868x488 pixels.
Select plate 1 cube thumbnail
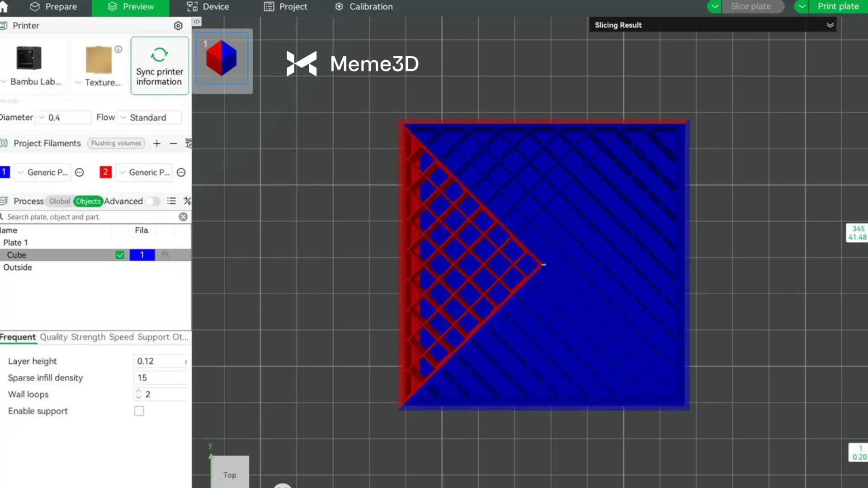(x=222, y=59)
